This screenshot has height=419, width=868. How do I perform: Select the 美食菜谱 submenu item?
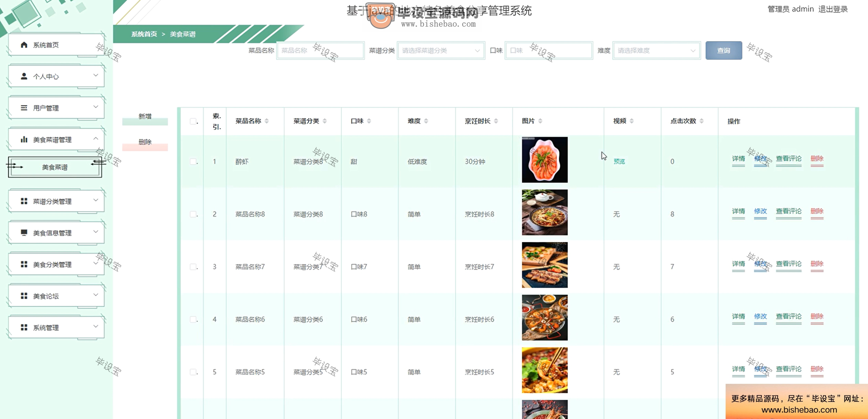point(55,167)
